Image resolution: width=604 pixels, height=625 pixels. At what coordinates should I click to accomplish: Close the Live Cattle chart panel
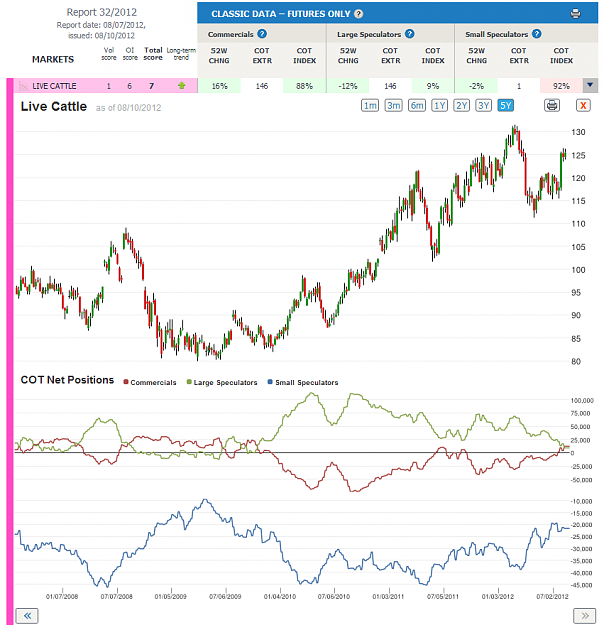point(583,106)
